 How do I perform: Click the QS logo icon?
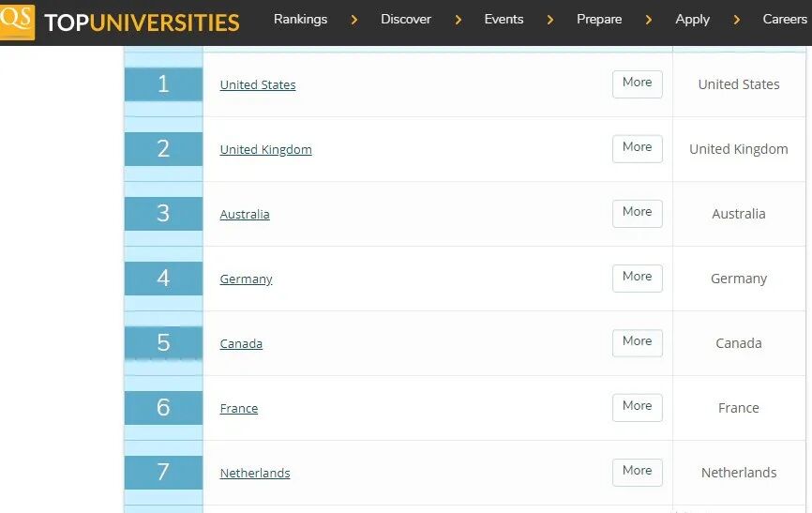pos(17,22)
